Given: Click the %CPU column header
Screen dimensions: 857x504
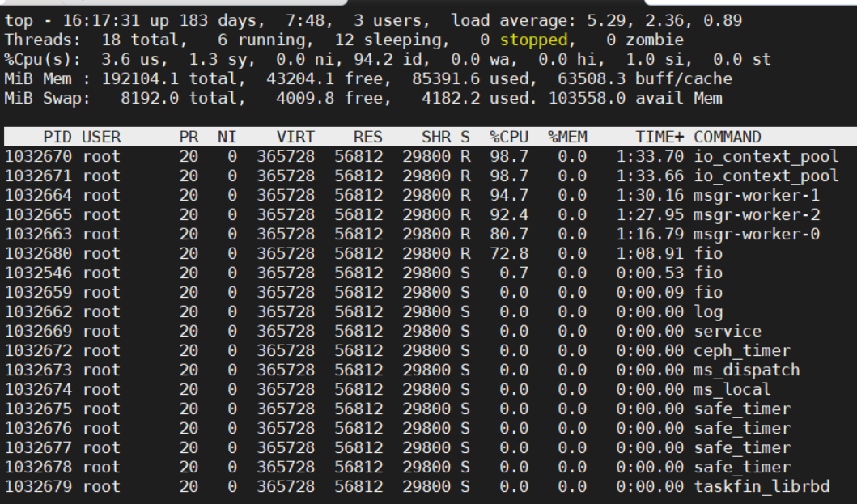Looking at the screenshot, I should pyautogui.click(x=509, y=137).
